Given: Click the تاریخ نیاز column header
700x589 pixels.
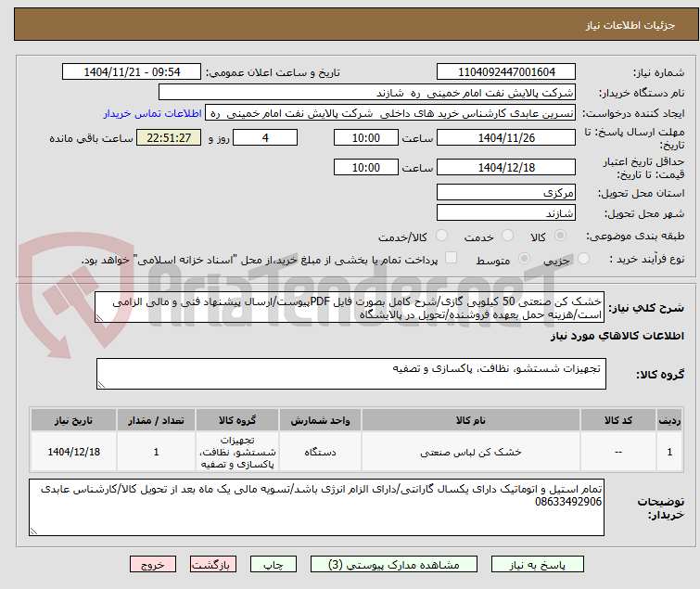Looking at the screenshot, I should [x=73, y=420].
